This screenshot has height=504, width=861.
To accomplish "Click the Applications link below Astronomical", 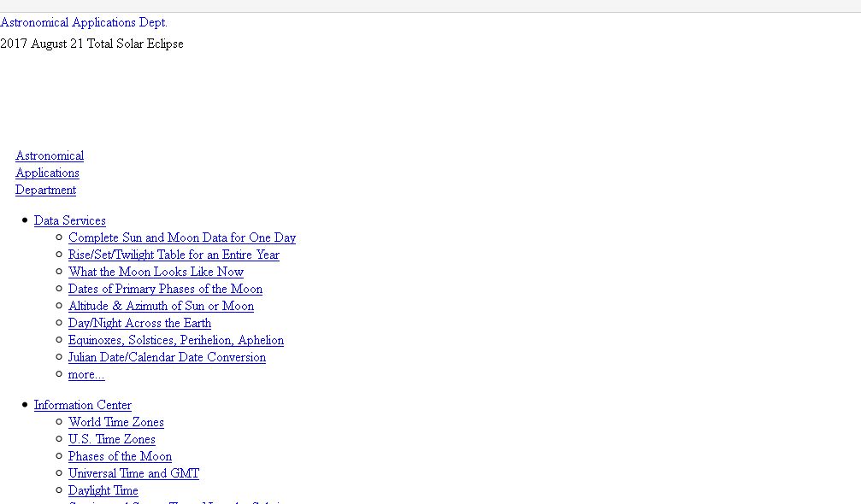I will click(47, 173).
